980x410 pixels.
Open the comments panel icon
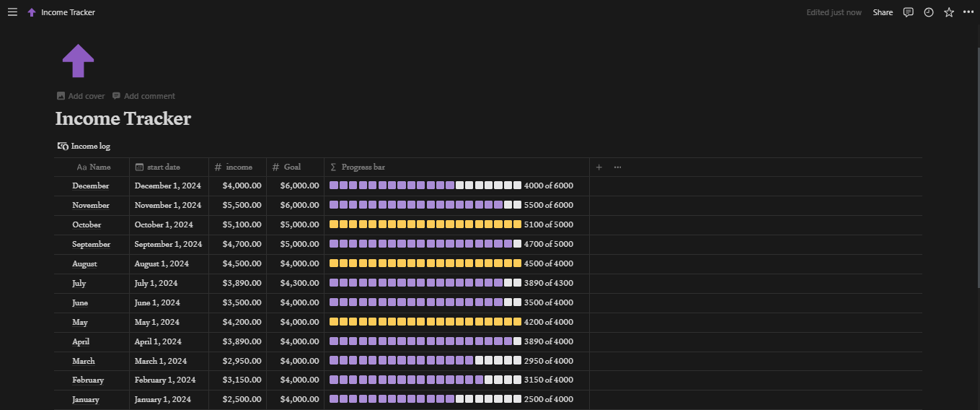[x=909, y=12]
